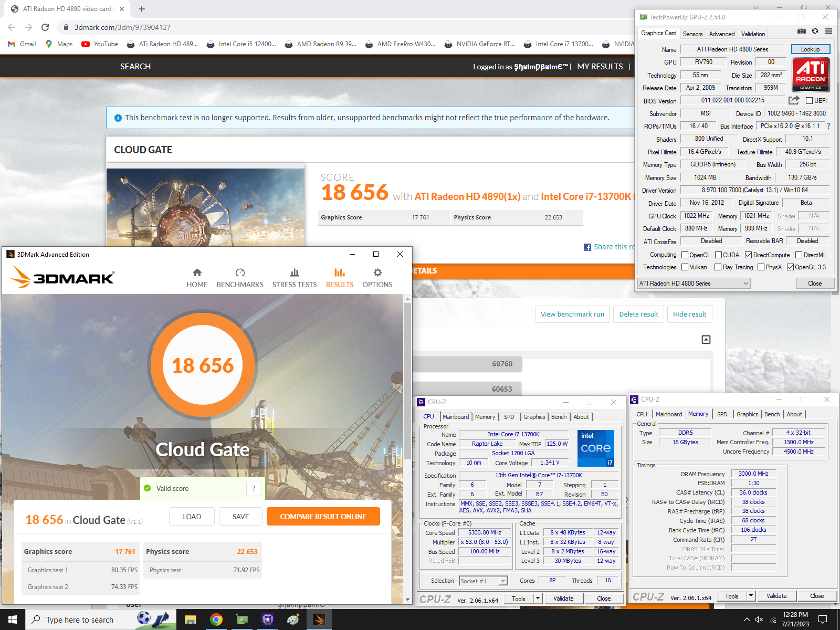Toggle the OpenGL 3.3 checkbox in GPU-Z

tap(790, 267)
